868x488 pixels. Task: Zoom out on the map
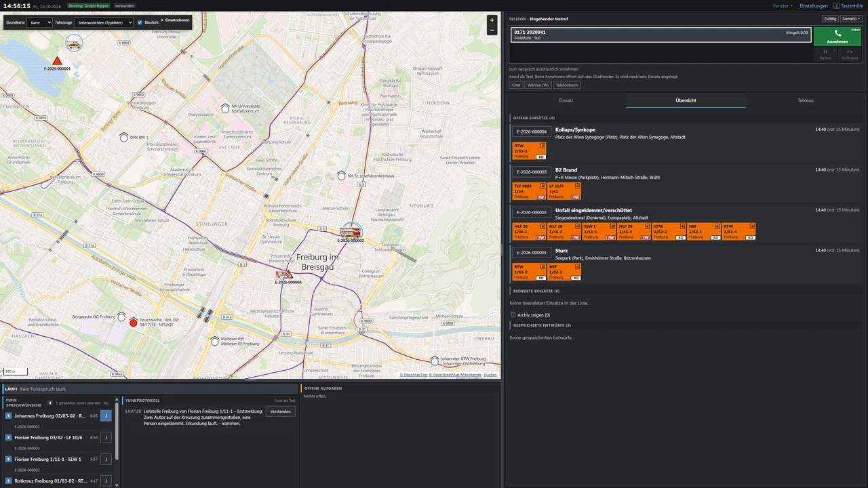point(492,30)
